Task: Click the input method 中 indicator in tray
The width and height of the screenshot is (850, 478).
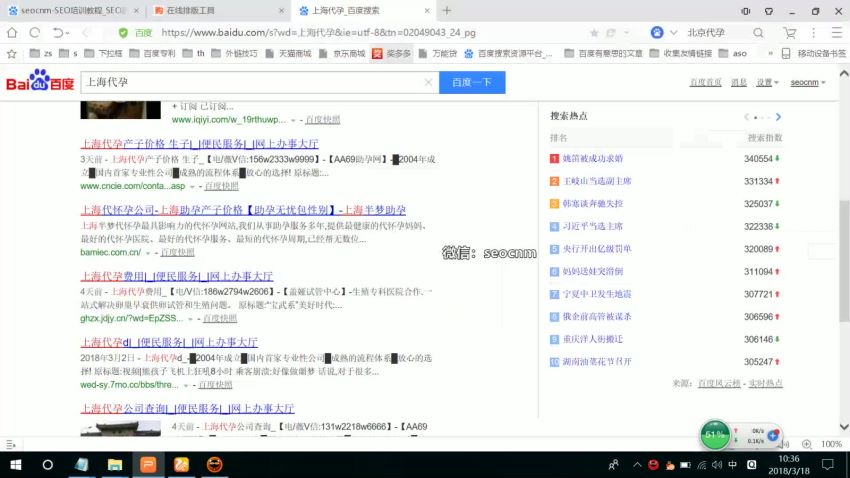Action: point(733,465)
